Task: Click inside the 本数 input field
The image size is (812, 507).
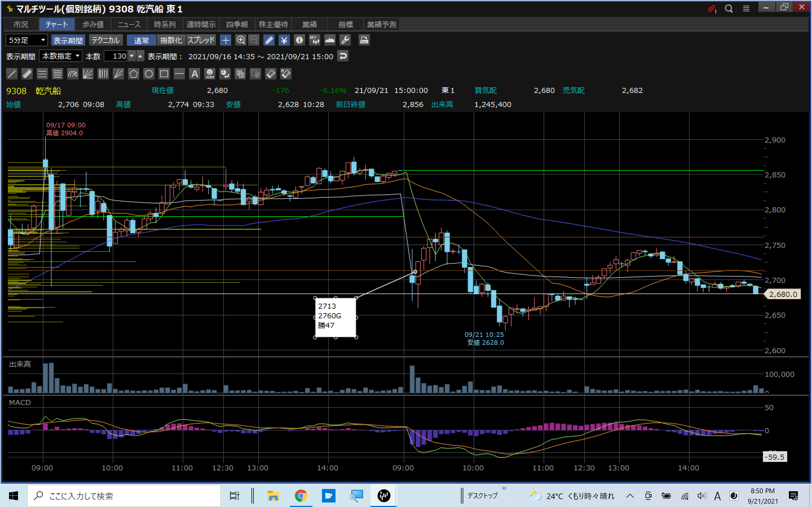Action: (x=116, y=56)
